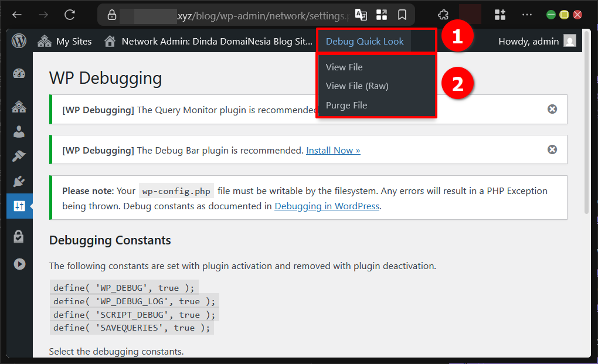Viewport: 598px width, 364px height.
Task: Select the highlighted Settings sliders icon
Action: tap(19, 206)
